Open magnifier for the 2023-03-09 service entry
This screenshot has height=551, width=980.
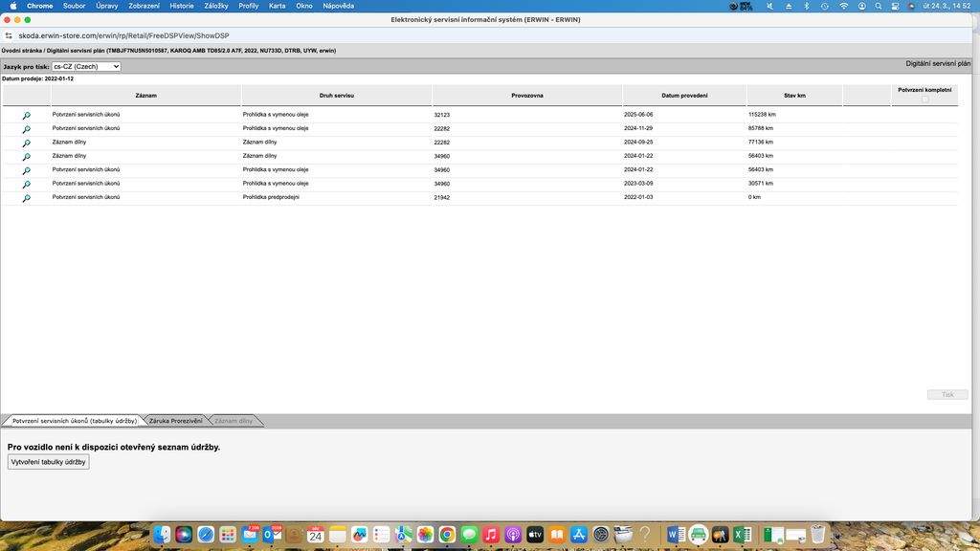pos(26,184)
